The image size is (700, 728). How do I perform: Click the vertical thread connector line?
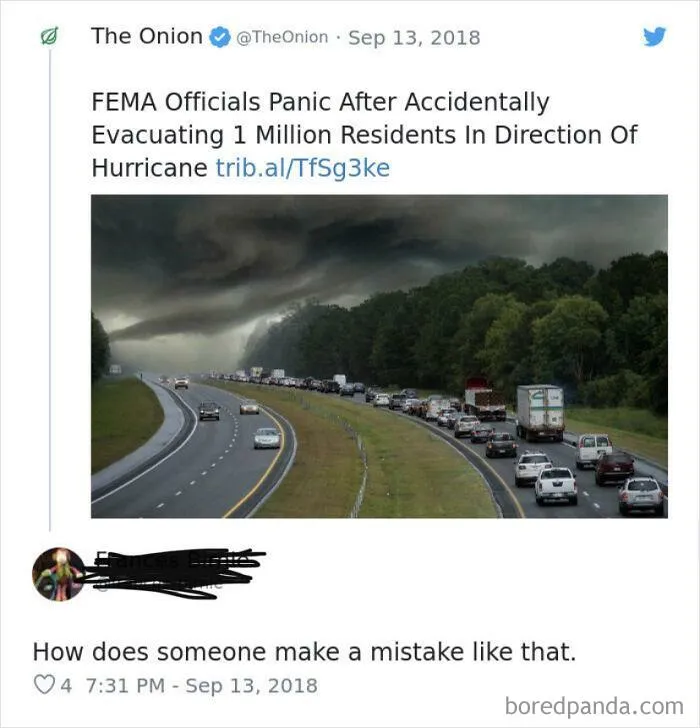(50, 290)
